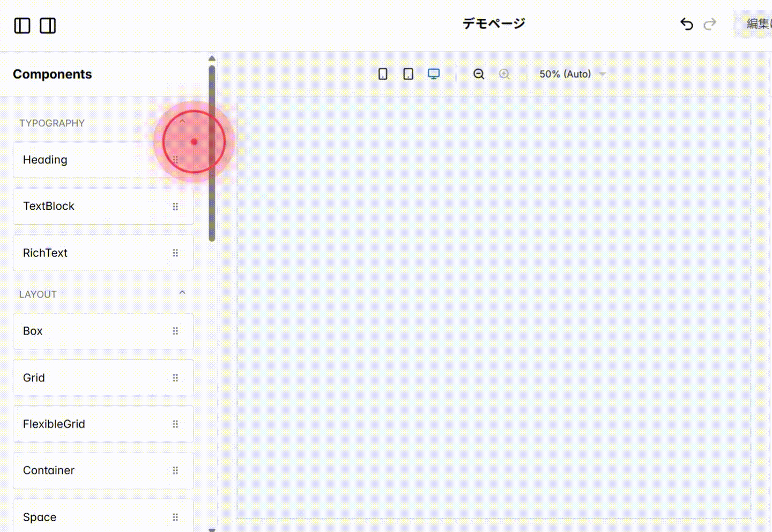Screen dimensions: 772x532
Task: Switch to tablet preview mode
Action: pos(408,73)
